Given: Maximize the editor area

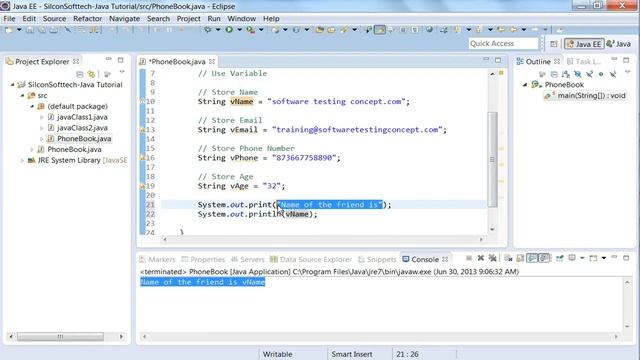Looking at the screenshot, I should [498, 60].
